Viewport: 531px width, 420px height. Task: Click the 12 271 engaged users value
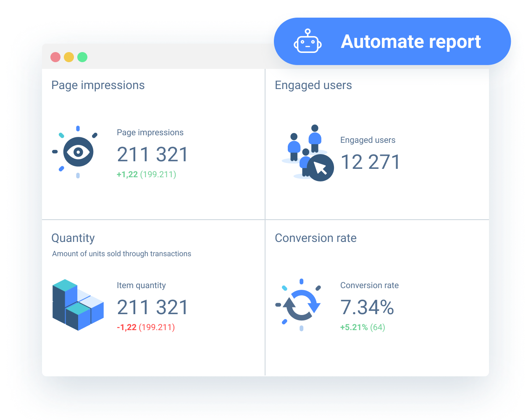[x=370, y=162]
